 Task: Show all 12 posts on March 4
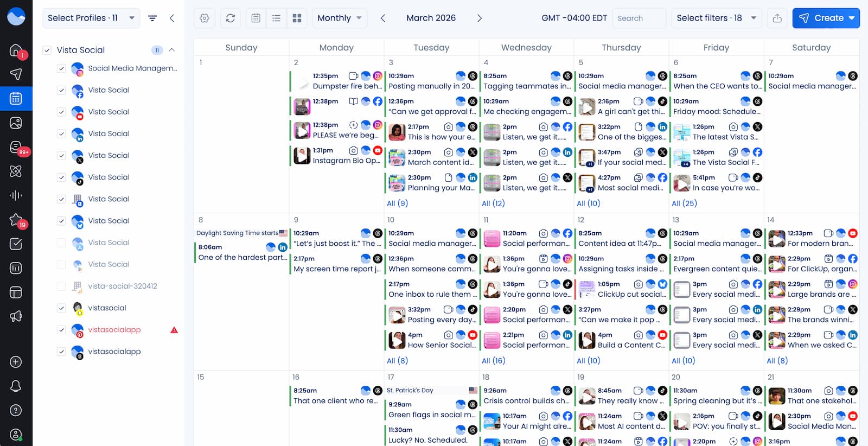point(493,203)
